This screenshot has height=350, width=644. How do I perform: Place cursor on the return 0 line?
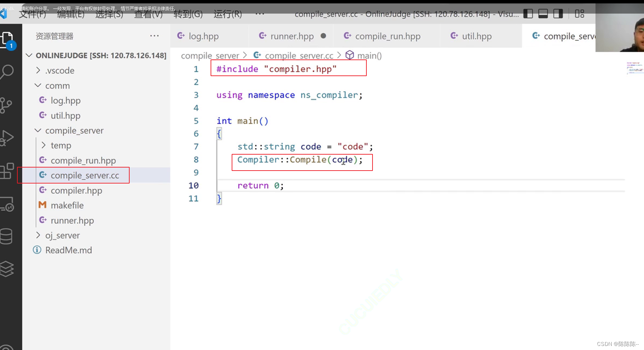[x=260, y=186]
